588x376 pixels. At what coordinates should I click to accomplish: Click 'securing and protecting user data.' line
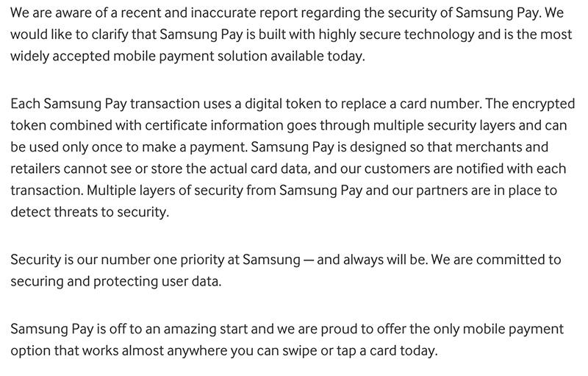click(116, 282)
